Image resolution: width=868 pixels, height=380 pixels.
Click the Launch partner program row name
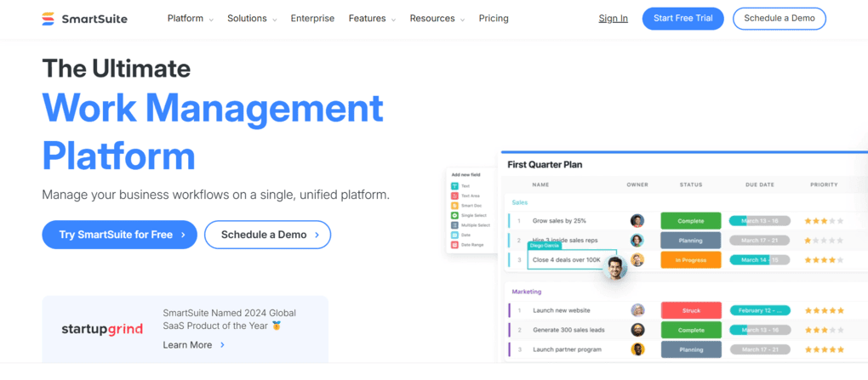coord(567,349)
